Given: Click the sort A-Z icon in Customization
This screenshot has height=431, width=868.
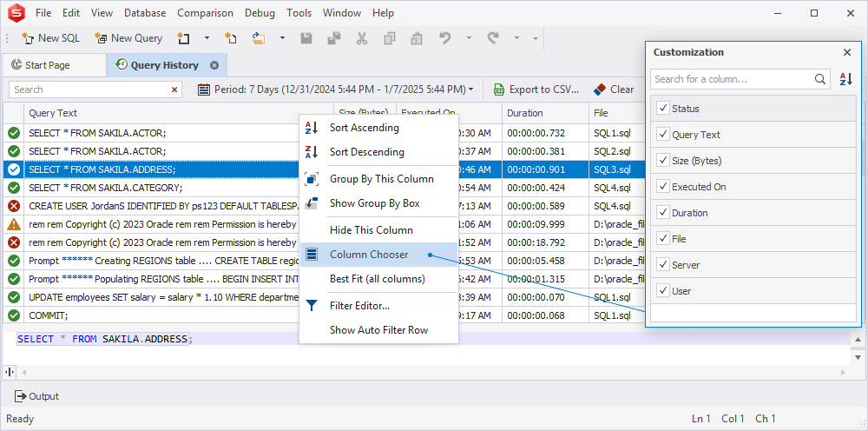Looking at the screenshot, I should pos(845,79).
